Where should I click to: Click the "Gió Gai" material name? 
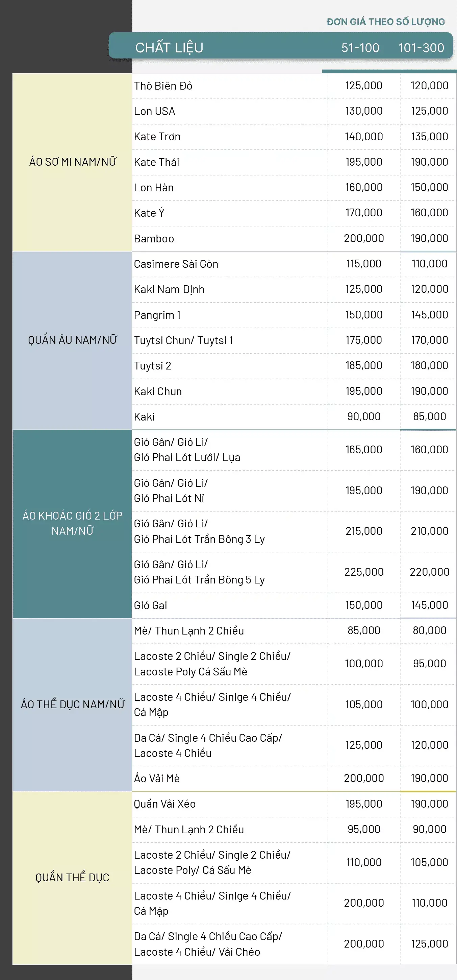151,605
